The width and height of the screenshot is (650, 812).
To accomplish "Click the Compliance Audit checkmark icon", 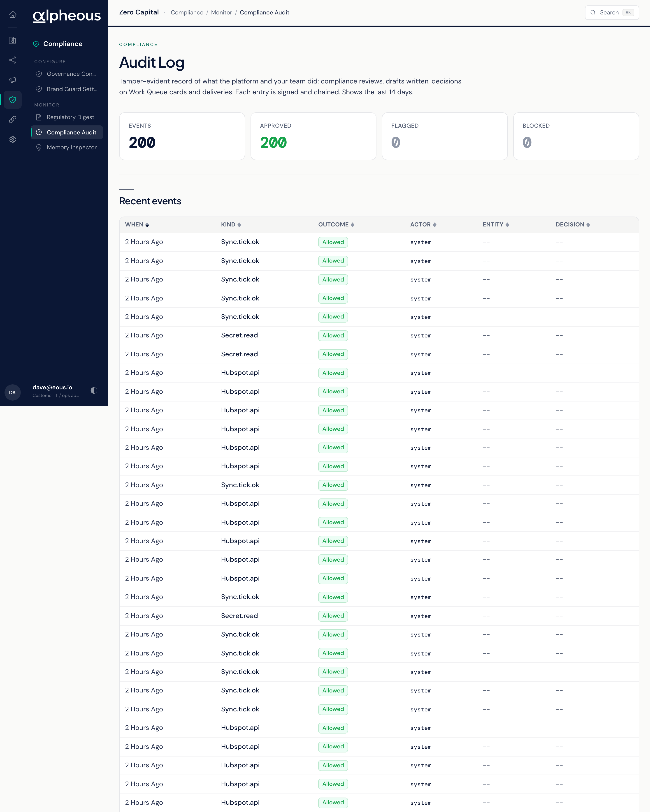I will click(x=39, y=132).
